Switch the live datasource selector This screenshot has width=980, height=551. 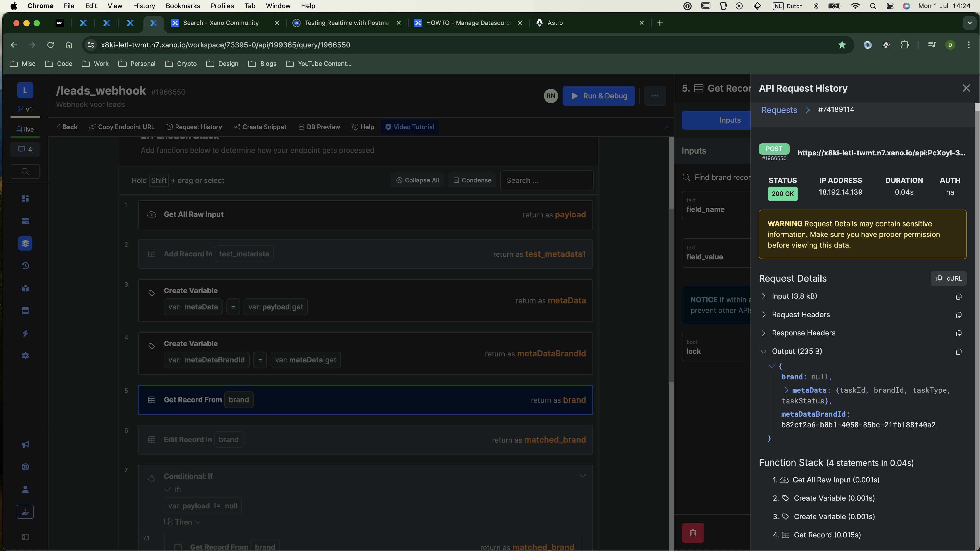(x=25, y=129)
